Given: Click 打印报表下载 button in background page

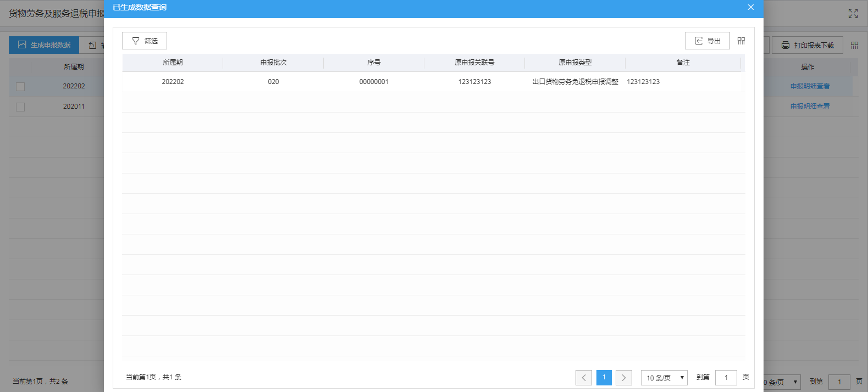Looking at the screenshot, I should point(808,45).
